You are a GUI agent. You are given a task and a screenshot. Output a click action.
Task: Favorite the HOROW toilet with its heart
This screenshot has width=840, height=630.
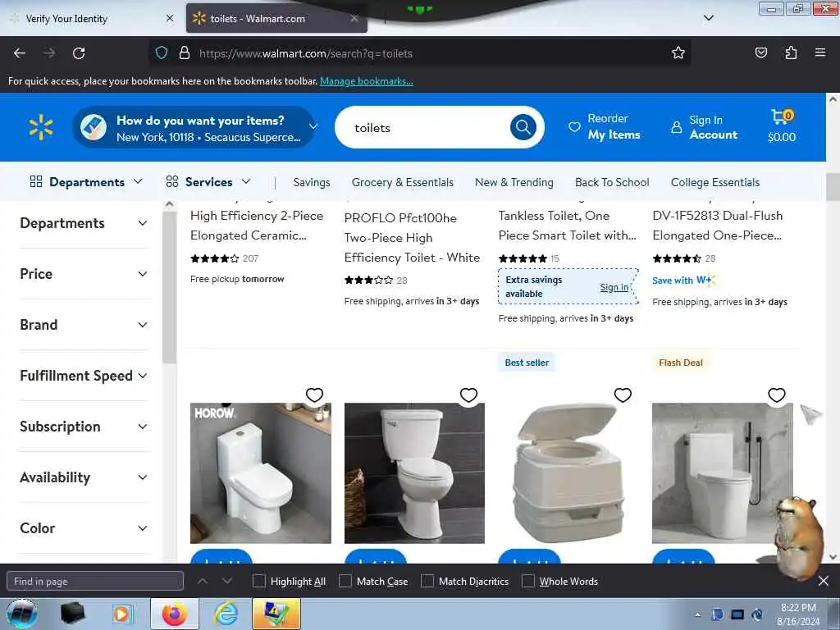(314, 395)
